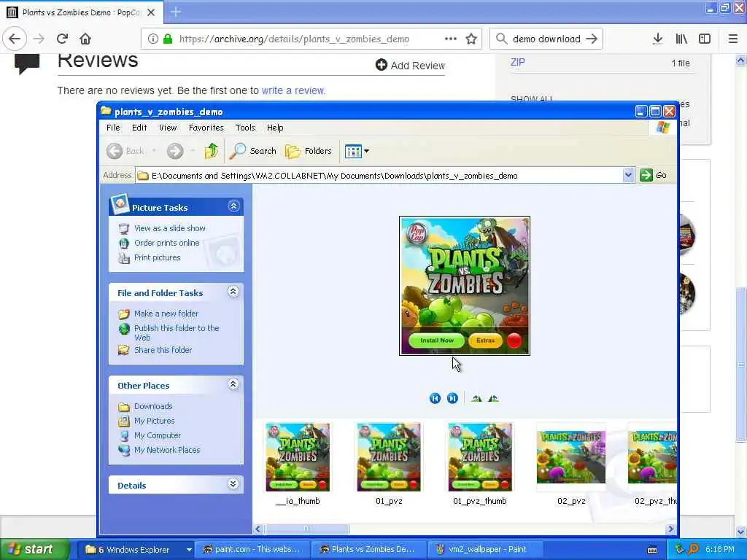Open new Firefox tab with plus
The height and width of the screenshot is (560, 747).
pos(176,12)
